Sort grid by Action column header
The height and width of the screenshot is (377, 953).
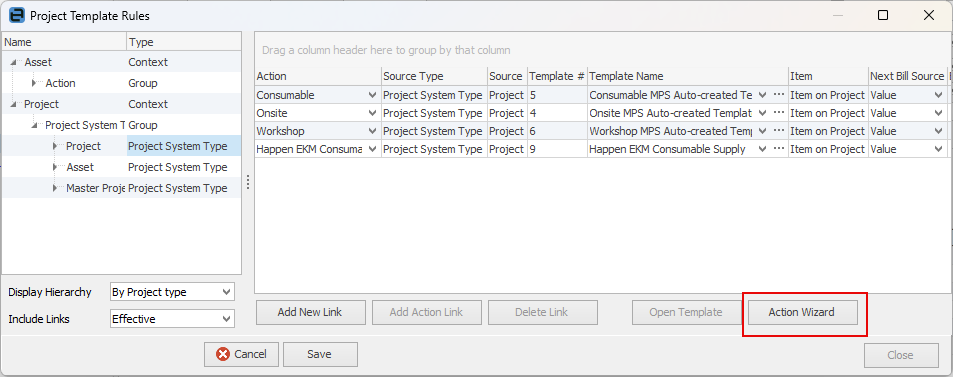pyautogui.click(x=318, y=76)
